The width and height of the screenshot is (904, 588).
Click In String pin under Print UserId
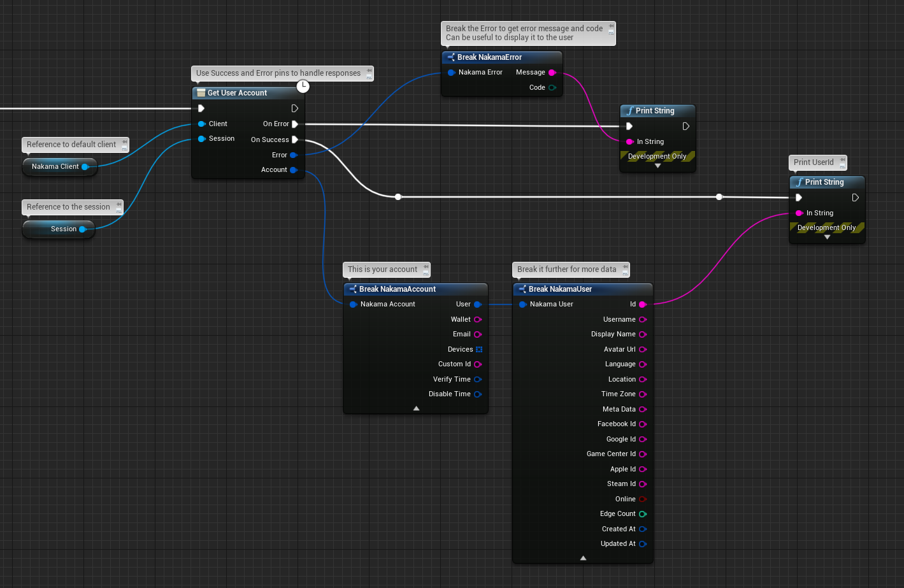click(x=799, y=213)
